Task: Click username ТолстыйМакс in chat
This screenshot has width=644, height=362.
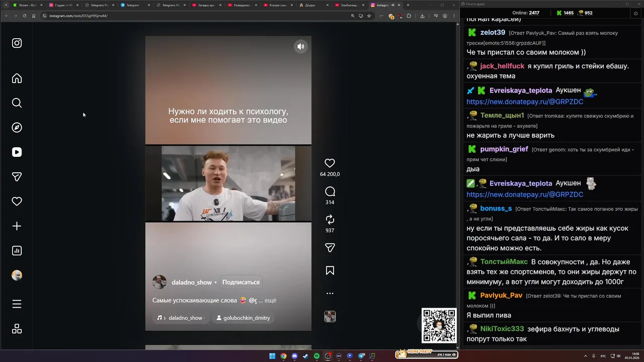Action: pyautogui.click(x=504, y=261)
